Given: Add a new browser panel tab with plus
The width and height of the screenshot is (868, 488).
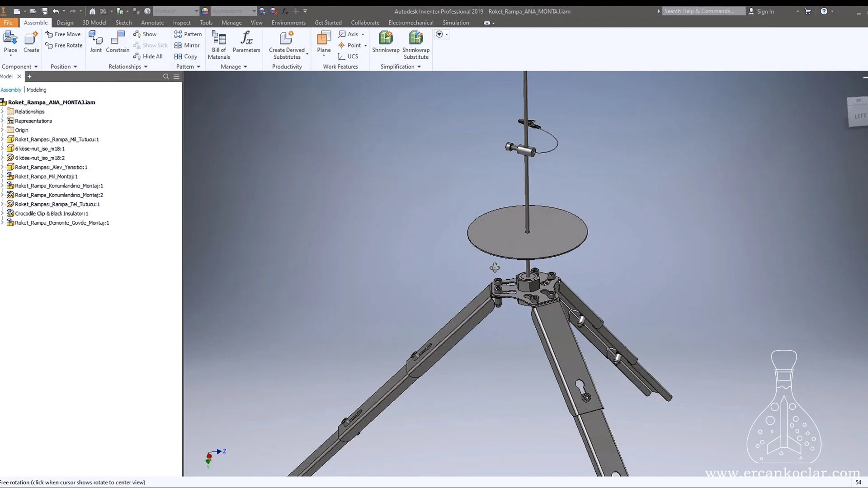Looking at the screenshot, I should [x=29, y=76].
